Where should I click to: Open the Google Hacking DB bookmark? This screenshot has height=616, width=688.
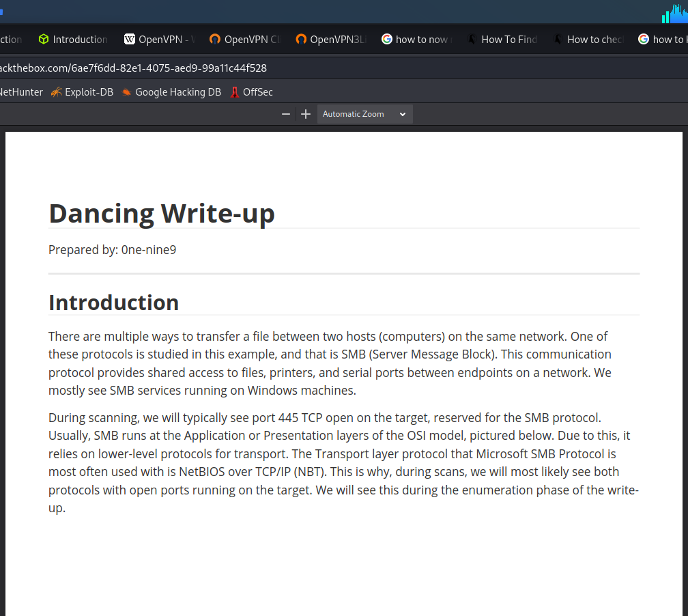coord(171,92)
